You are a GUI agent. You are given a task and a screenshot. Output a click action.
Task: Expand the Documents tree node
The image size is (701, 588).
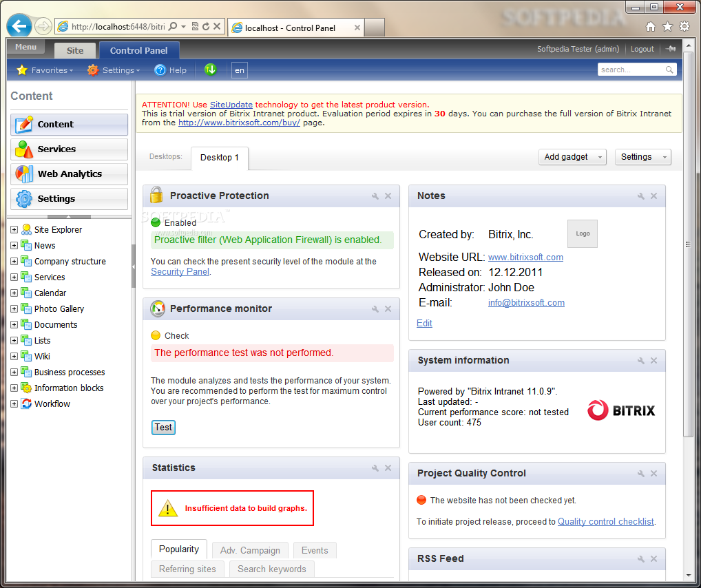(x=14, y=324)
